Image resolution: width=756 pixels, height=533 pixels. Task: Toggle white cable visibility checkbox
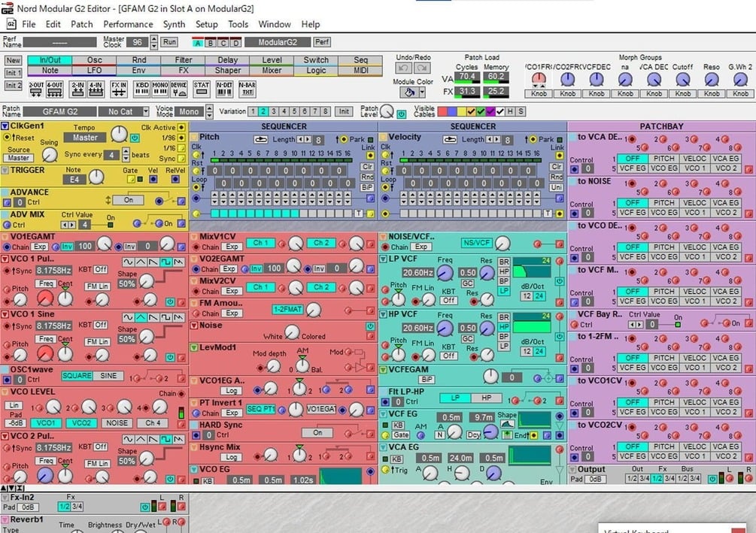(500, 112)
